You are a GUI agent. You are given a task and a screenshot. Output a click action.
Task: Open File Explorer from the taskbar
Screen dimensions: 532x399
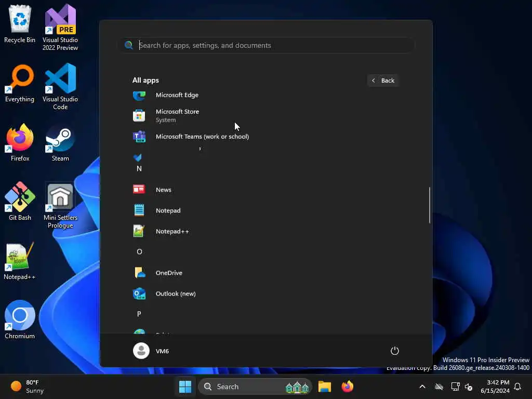click(325, 387)
